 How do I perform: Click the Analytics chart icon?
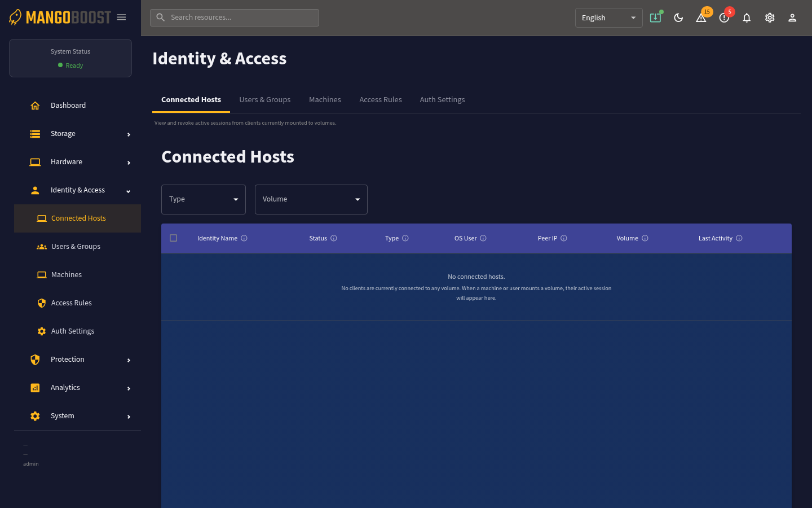35,388
